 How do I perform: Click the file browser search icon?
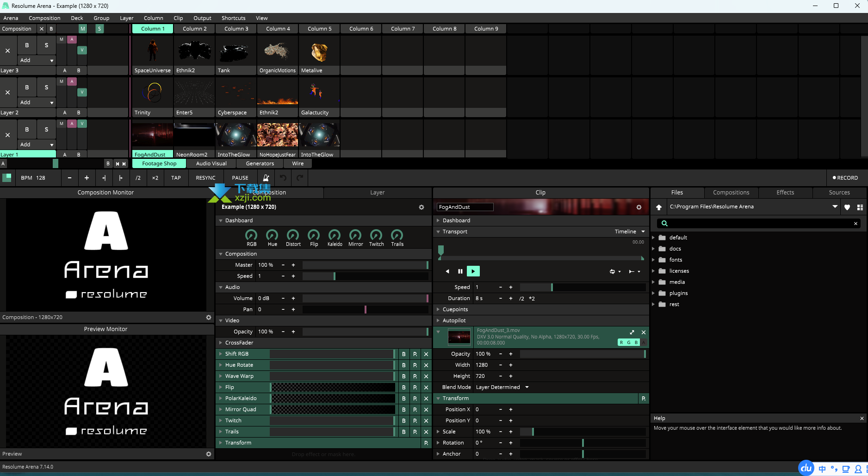tap(664, 223)
